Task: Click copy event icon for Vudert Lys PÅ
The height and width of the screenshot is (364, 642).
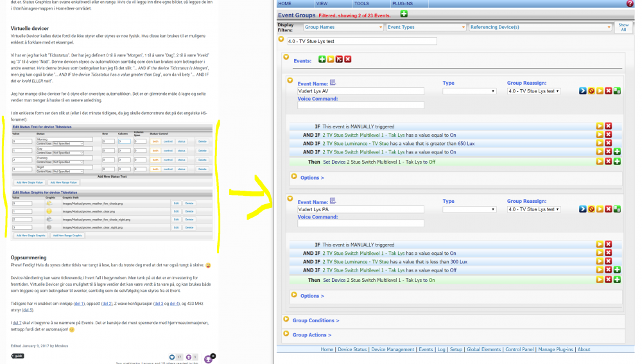Action: coord(617,209)
